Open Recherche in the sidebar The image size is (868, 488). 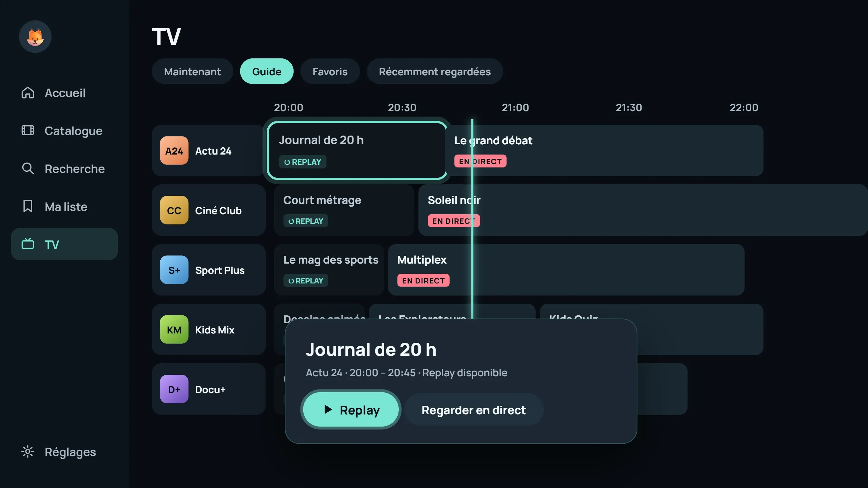point(64,168)
